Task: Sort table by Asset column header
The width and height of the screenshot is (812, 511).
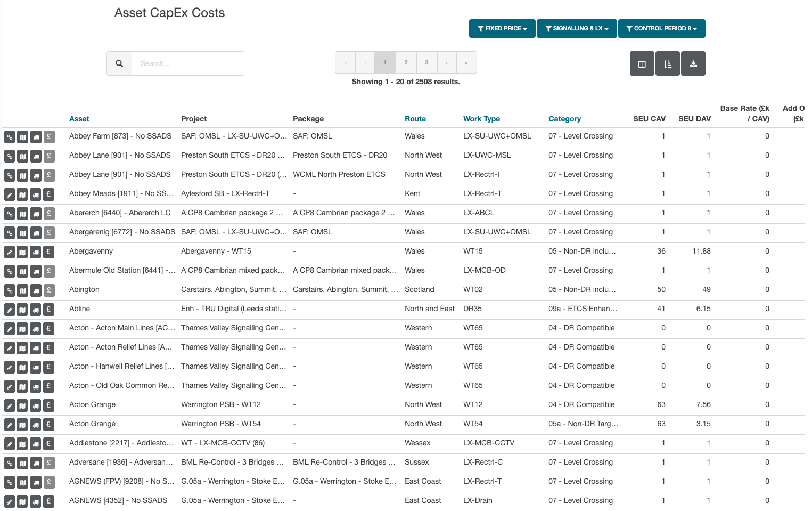Action: pos(79,119)
